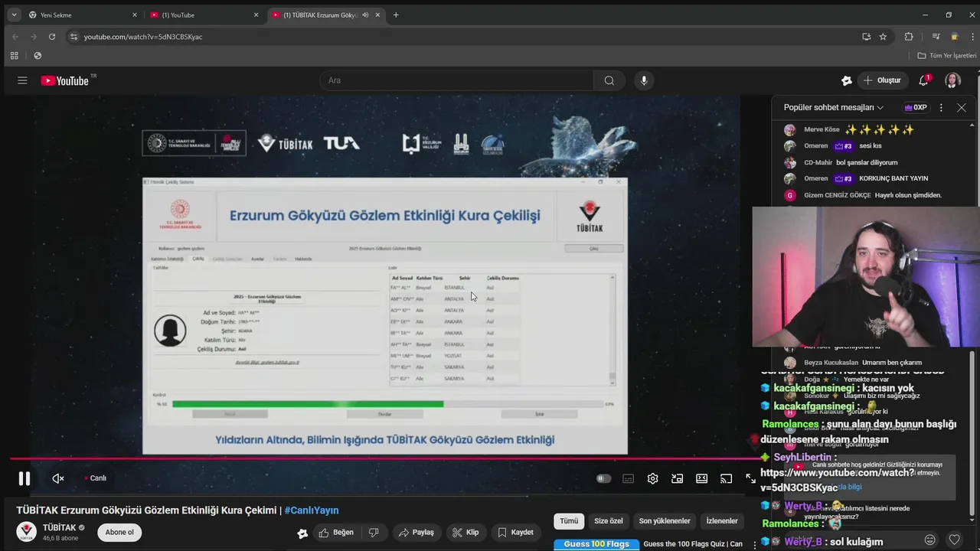This screenshot has width=980, height=551.
Task: Switch to Yeni Sekme browser tab
Action: click(x=82, y=15)
